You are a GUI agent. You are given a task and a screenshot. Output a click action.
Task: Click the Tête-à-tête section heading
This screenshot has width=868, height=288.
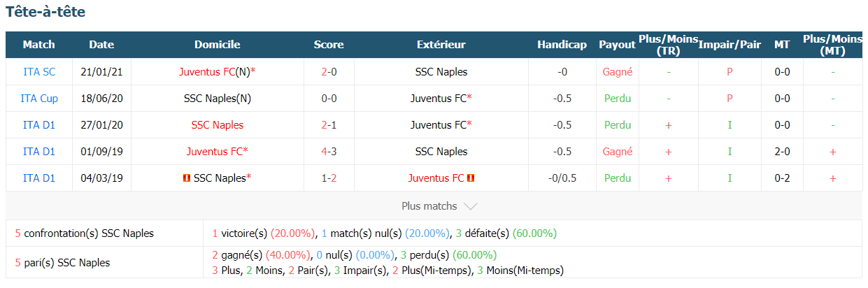[x=46, y=12]
